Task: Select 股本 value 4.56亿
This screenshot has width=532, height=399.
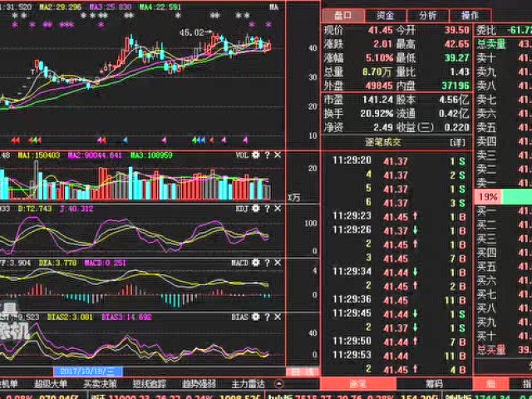Action: 454,100
